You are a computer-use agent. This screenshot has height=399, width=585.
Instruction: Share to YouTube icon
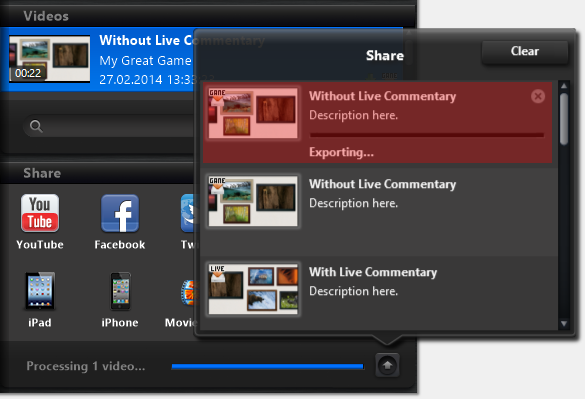click(40, 213)
